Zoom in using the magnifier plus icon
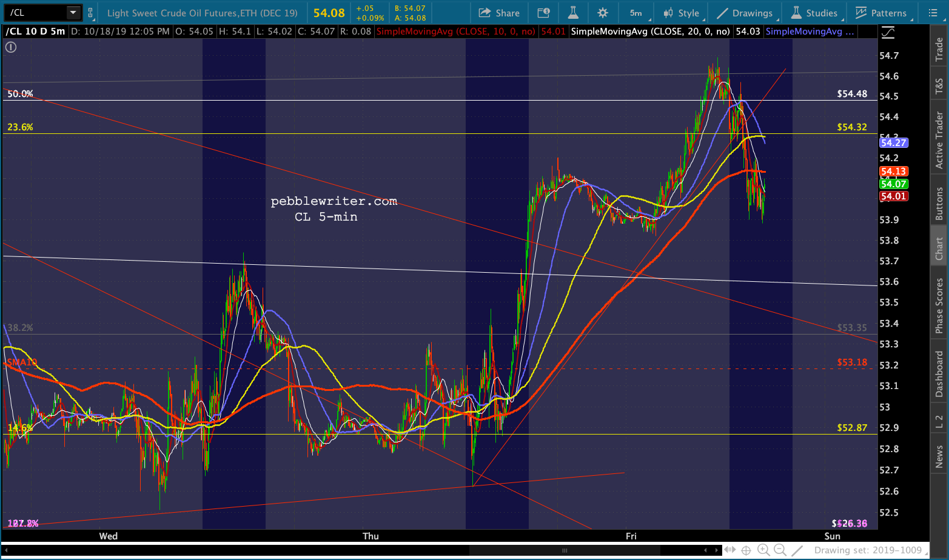The width and height of the screenshot is (949, 560). point(763,550)
